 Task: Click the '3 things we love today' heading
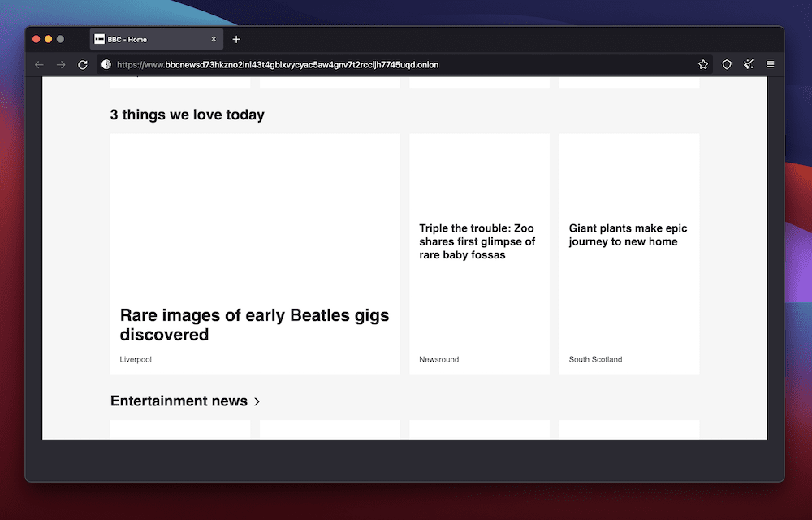[187, 115]
